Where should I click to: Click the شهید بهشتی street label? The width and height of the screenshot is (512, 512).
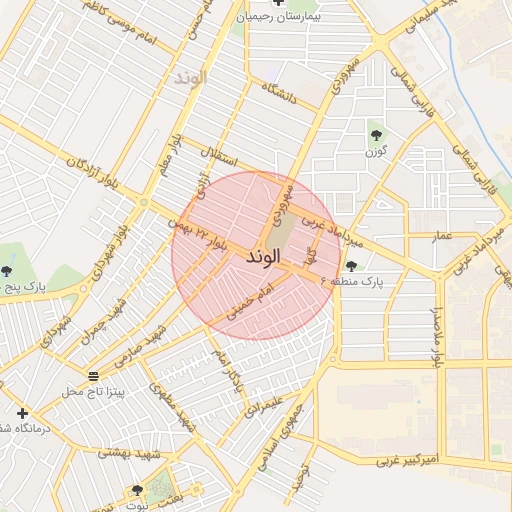(x=129, y=454)
